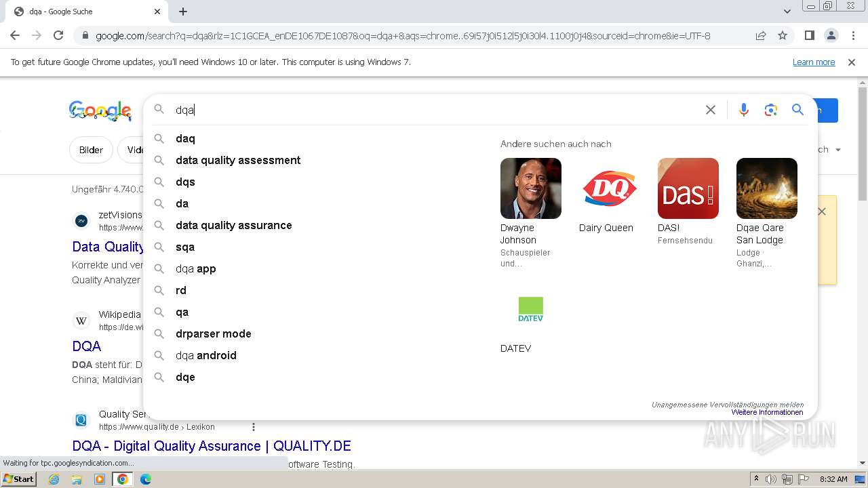This screenshot has height=488, width=868.
Task: Click Chrome icon in taskbar
Action: [x=123, y=479]
